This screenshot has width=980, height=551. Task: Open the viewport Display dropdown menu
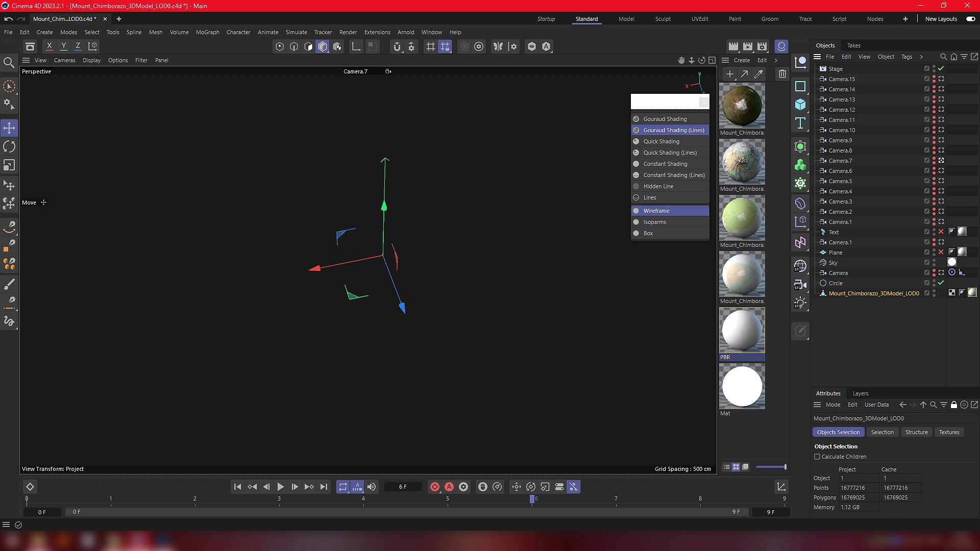coord(91,60)
